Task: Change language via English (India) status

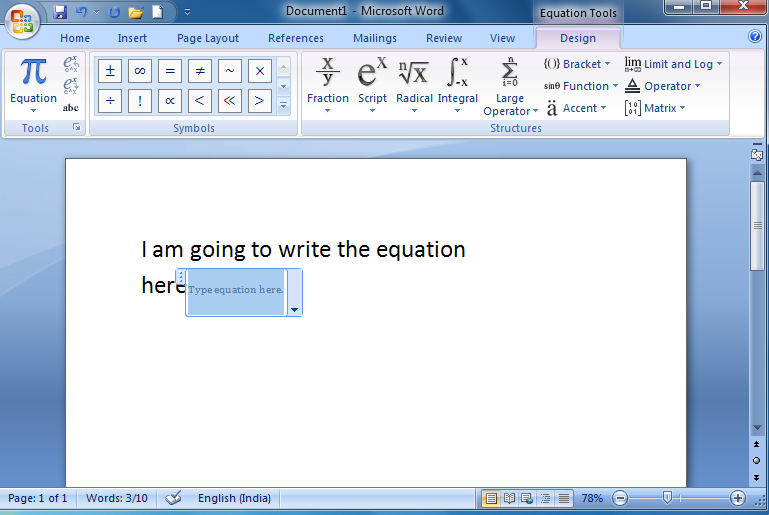Action: 234,498
